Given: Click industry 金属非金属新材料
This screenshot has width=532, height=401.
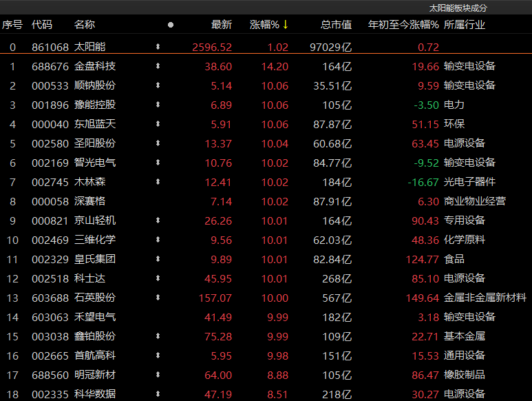Looking at the screenshot, I should 485,298.
